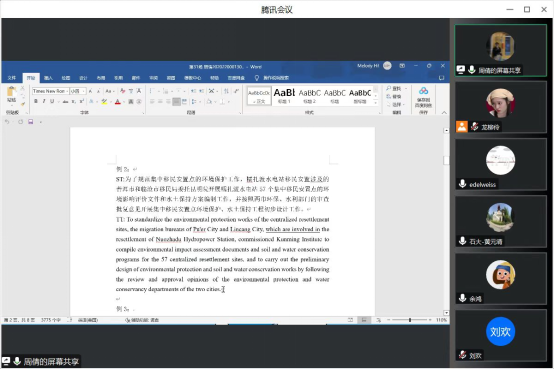Image resolution: width=554 pixels, height=370 pixels.
Task: Collapse the ribbon with the chevron
Action: tap(444, 112)
